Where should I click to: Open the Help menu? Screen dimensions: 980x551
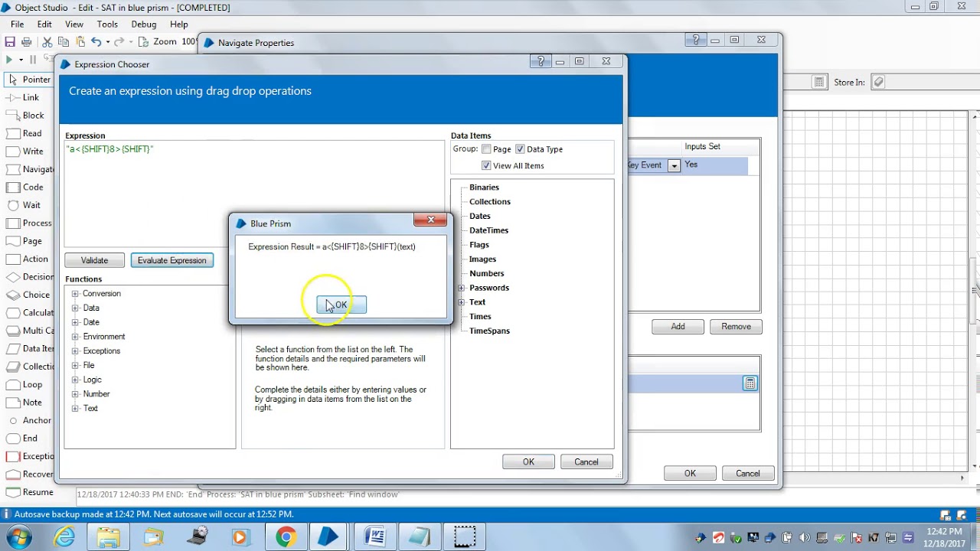point(179,24)
